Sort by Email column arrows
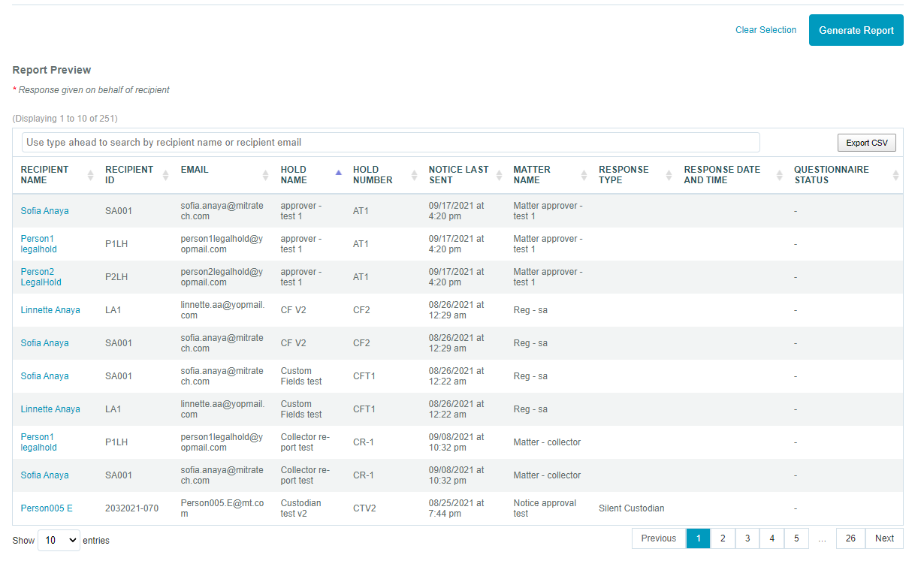Viewport: 924px width, 573px height. pos(266,175)
